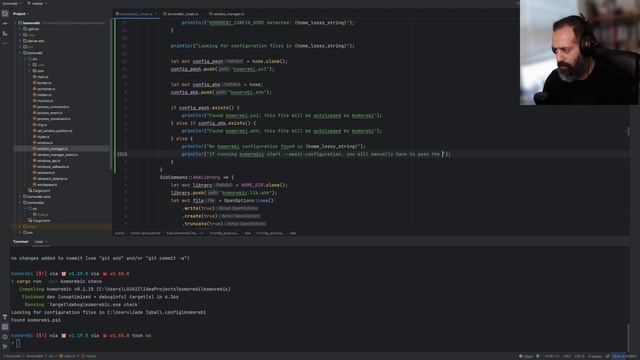Click SubCommand editor breadcrumb segment
The image size is (640, 360).
click(x=185, y=233)
